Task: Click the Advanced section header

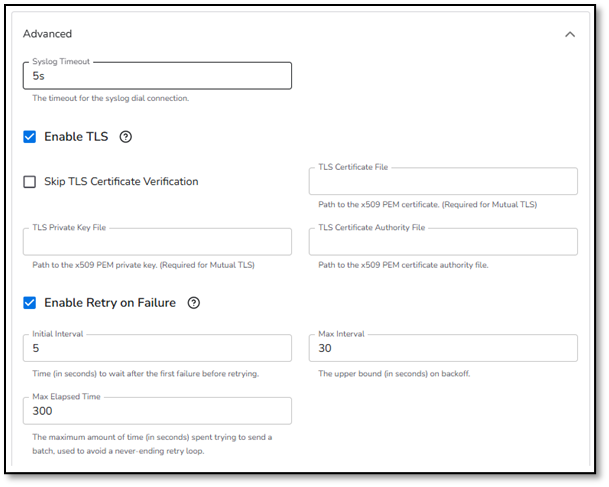Action: 47,34
